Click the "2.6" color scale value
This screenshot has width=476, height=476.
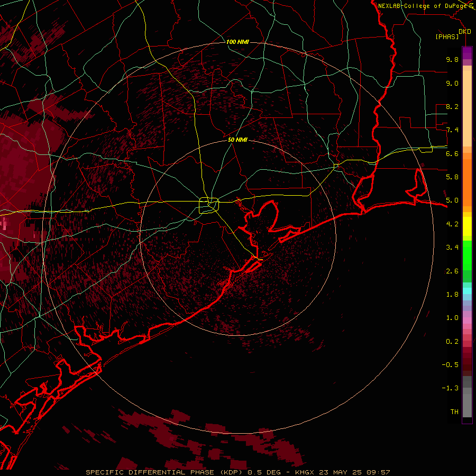452,271
